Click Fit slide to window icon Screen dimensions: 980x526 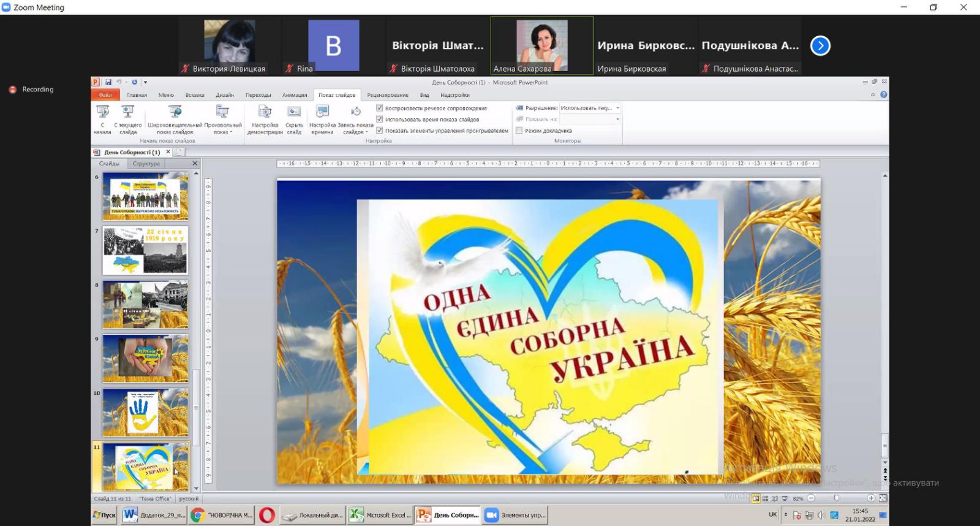[x=883, y=498]
